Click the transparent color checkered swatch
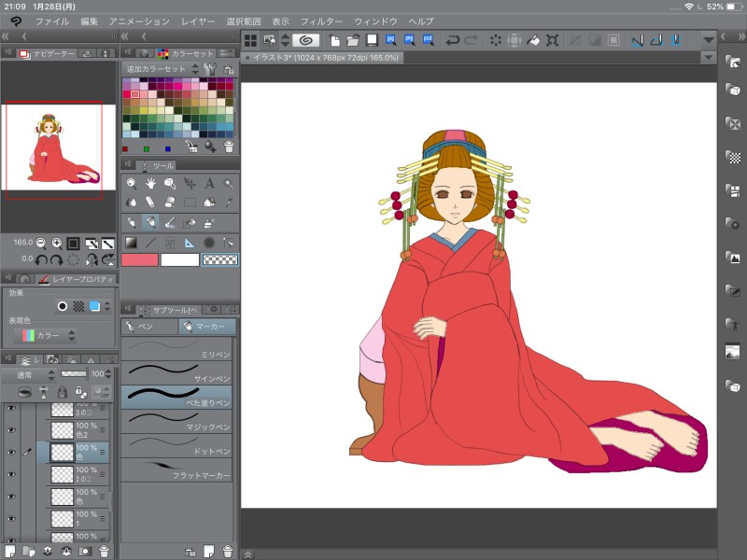The width and height of the screenshot is (747, 560). [219, 259]
